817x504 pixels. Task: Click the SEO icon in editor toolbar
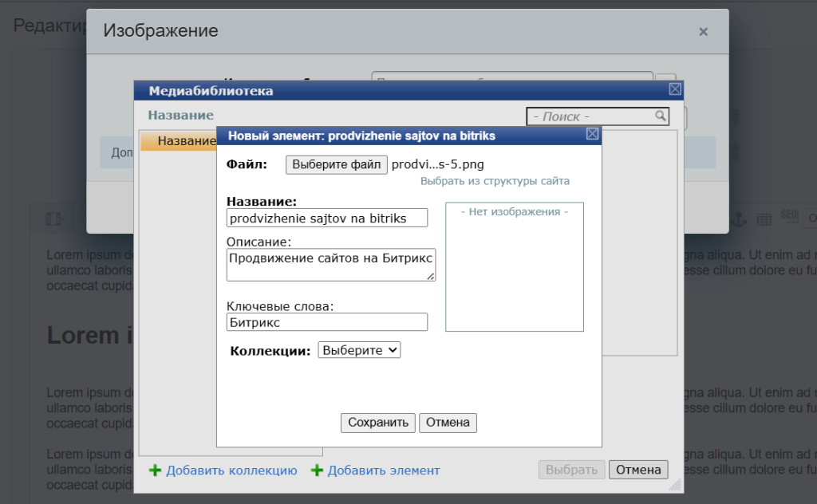[788, 217]
